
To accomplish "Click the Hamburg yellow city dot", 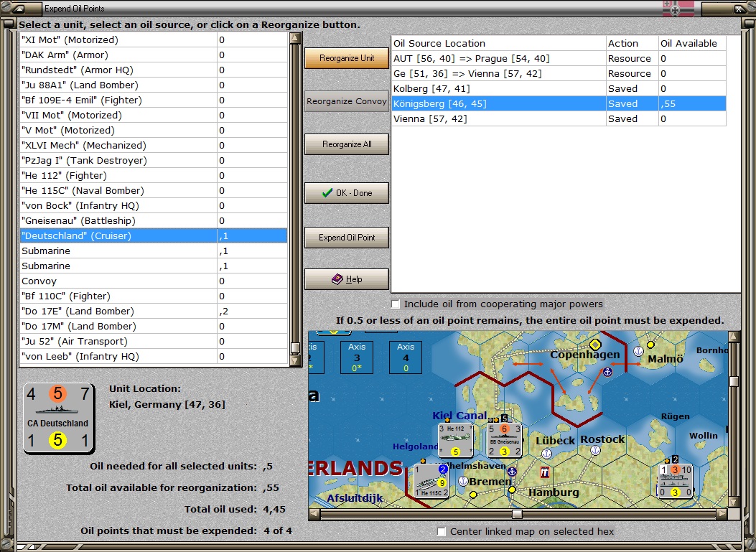I will (x=512, y=490).
